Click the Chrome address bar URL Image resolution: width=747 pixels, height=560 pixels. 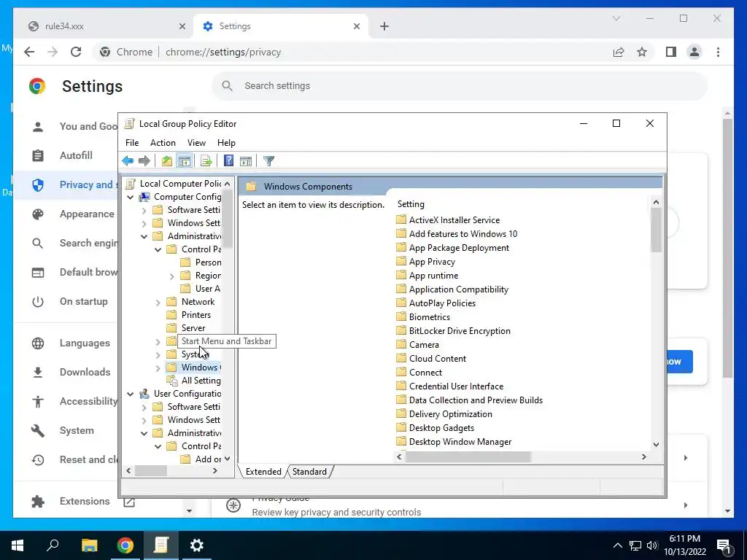[223, 52]
